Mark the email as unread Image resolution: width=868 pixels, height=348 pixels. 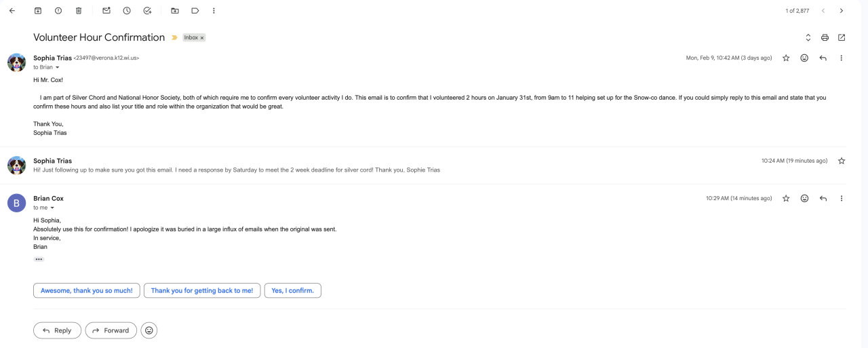(x=106, y=11)
